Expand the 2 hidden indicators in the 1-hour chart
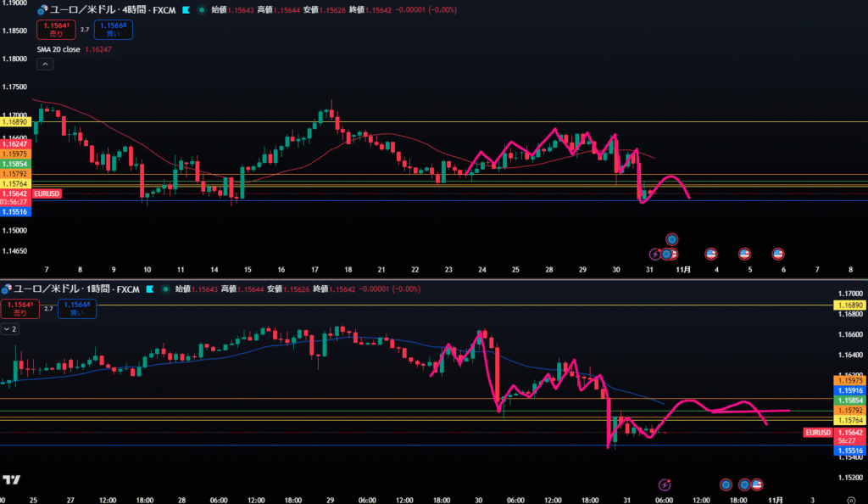868x504 pixels. click(10, 329)
